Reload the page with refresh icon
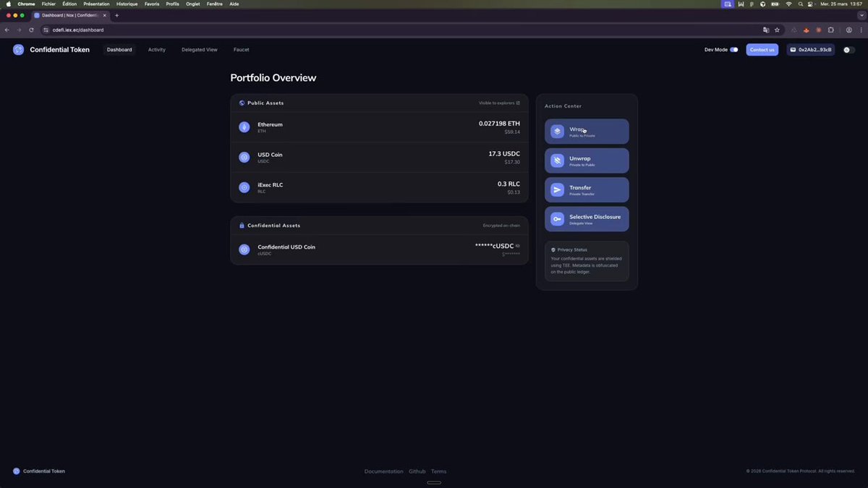 click(x=31, y=30)
